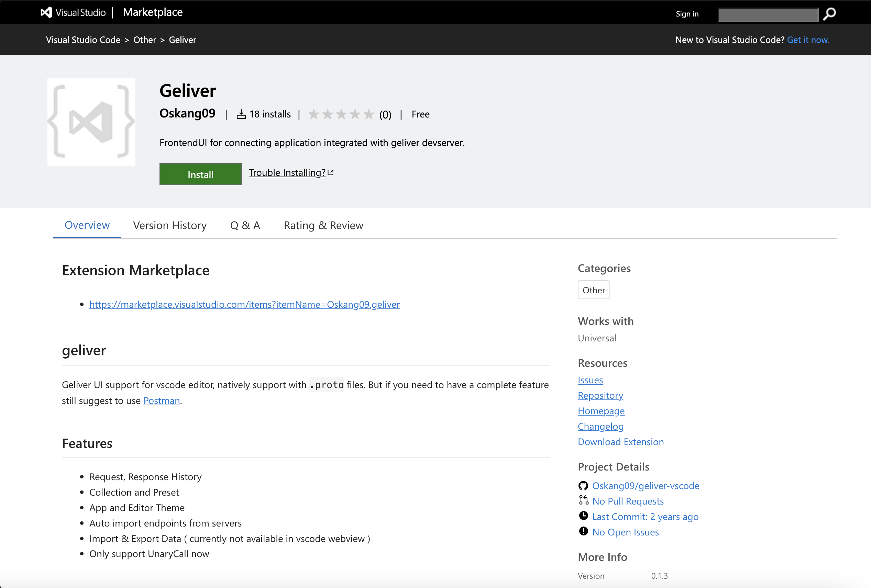
Task: Click the Free price label
Action: point(420,114)
